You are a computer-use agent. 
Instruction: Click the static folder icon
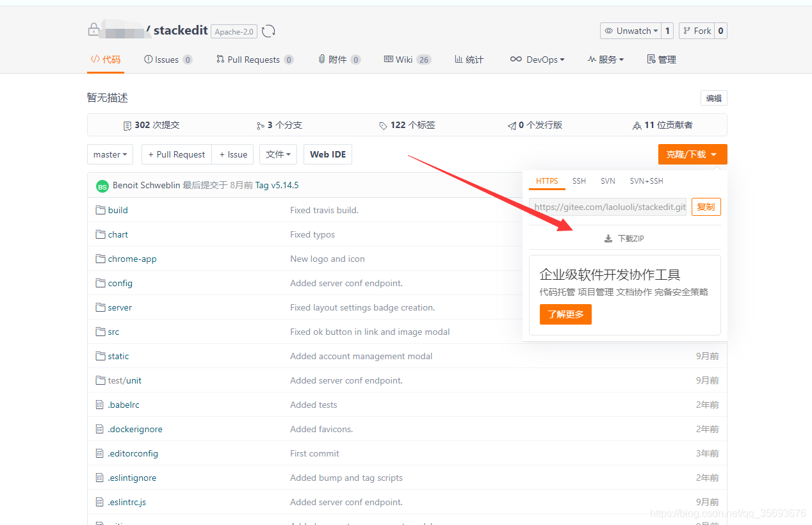100,356
